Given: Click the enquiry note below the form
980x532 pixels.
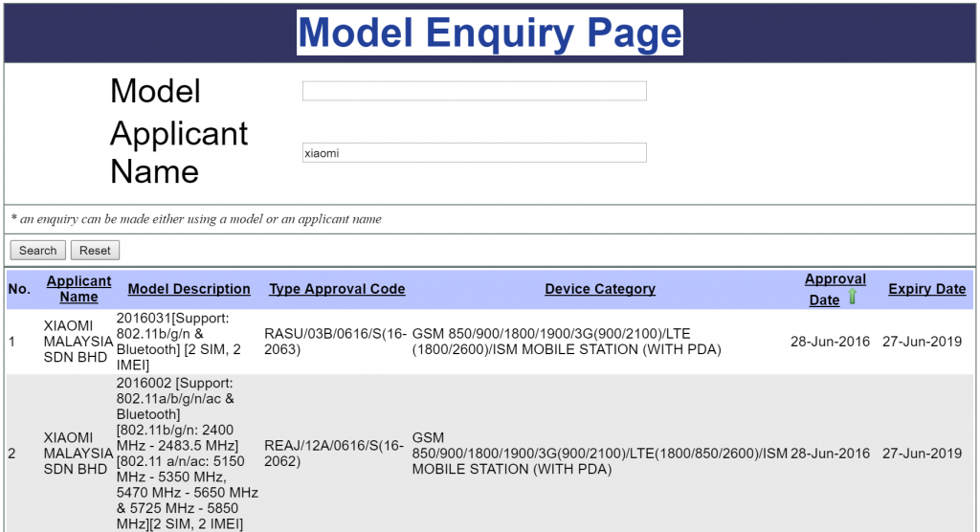Looking at the screenshot, I should pyautogui.click(x=196, y=219).
